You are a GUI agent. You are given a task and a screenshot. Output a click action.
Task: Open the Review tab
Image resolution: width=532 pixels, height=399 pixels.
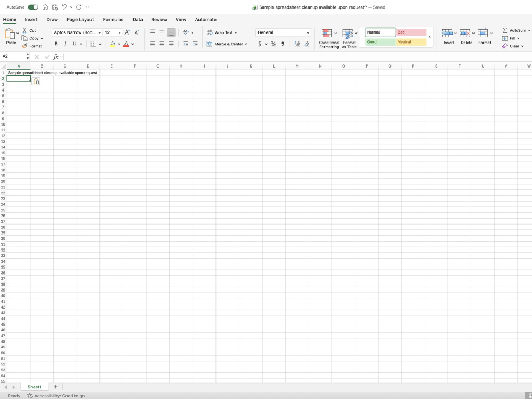tap(159, 19)
